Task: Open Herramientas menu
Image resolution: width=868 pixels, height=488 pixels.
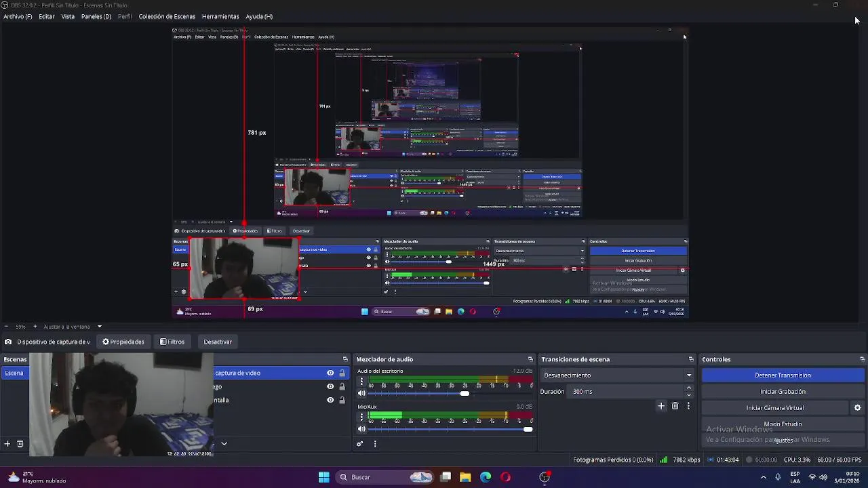Action: pyautogui.click(x=220, y=16)
